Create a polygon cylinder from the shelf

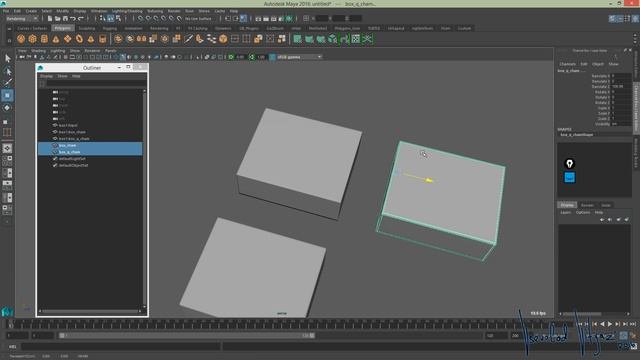[44, 39]
